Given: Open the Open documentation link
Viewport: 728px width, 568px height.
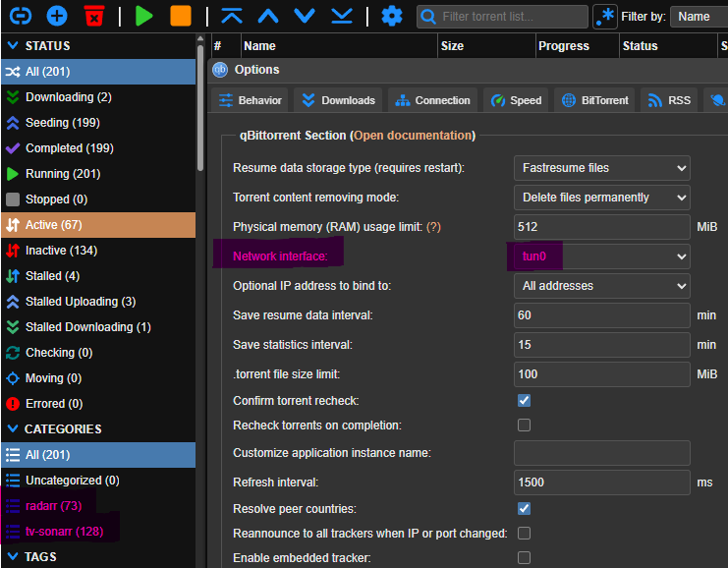Looking at the screenshot, I should 415,136.
